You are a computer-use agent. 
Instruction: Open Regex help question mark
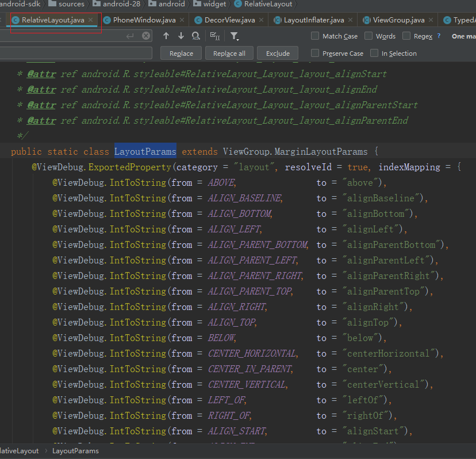pos(439,36)
